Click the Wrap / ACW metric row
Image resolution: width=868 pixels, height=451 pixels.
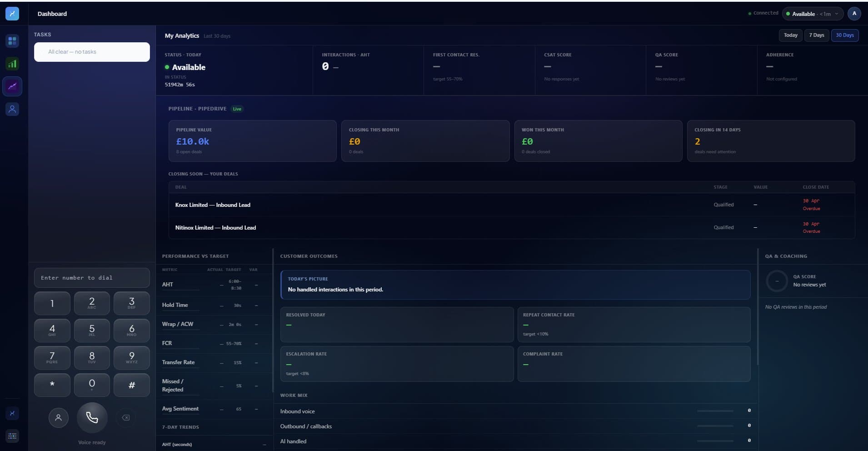coord(214,324)
